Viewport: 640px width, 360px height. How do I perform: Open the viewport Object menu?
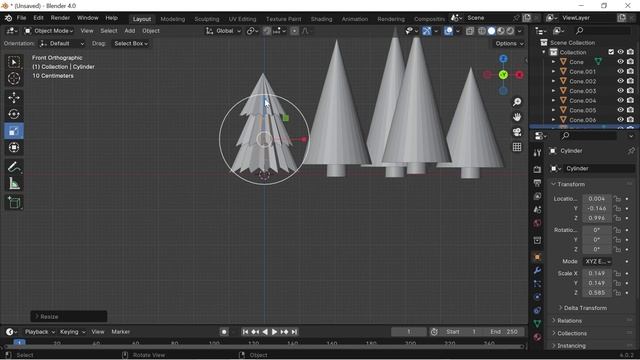[151, 31]
